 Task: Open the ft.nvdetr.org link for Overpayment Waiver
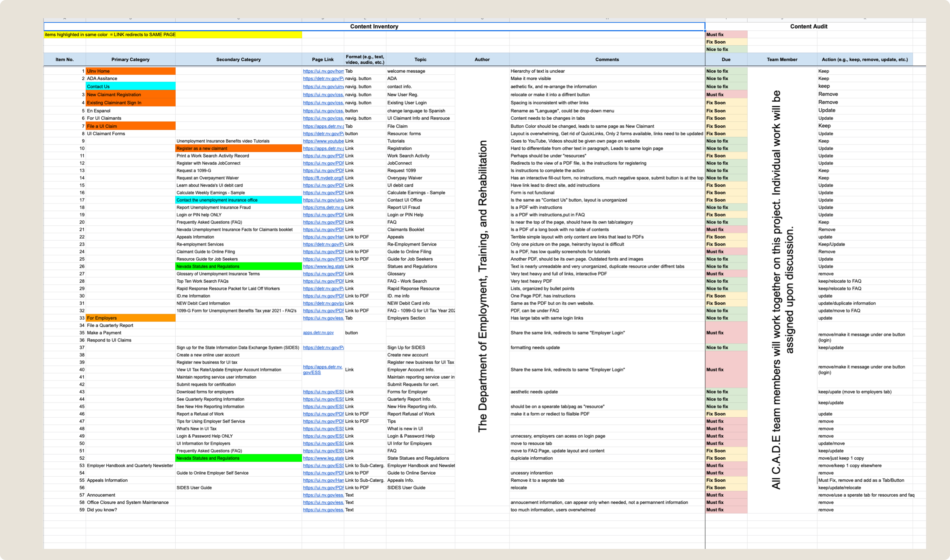point(323,178)
